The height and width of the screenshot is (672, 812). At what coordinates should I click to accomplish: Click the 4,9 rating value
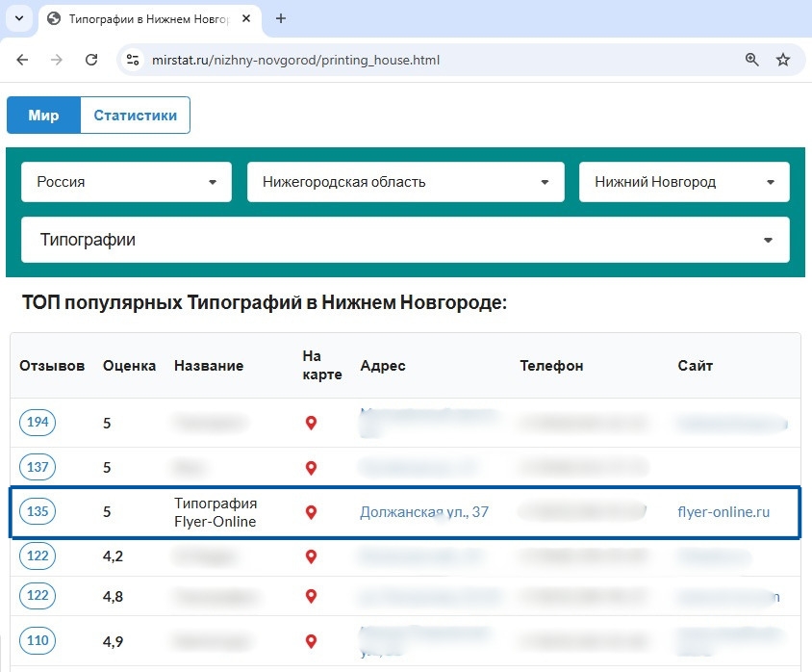coord(113,642)
